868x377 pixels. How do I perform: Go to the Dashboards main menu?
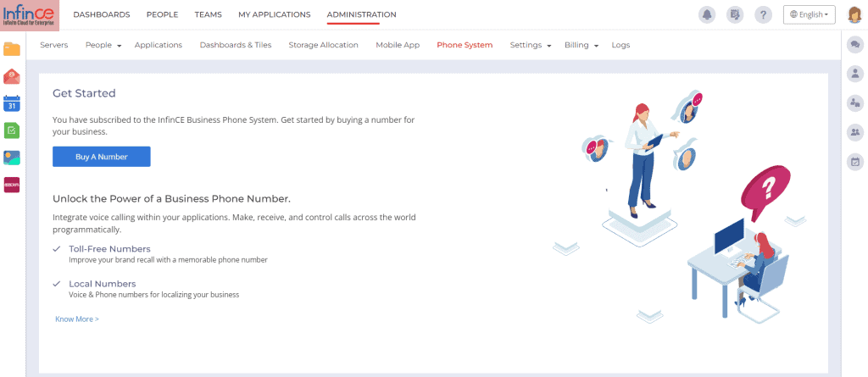[x=102, y=15]
